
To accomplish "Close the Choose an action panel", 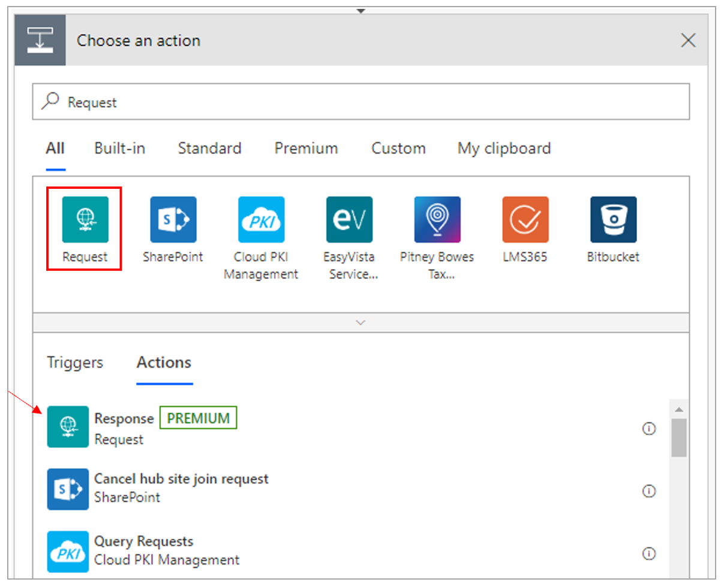I will pos(689,40).
